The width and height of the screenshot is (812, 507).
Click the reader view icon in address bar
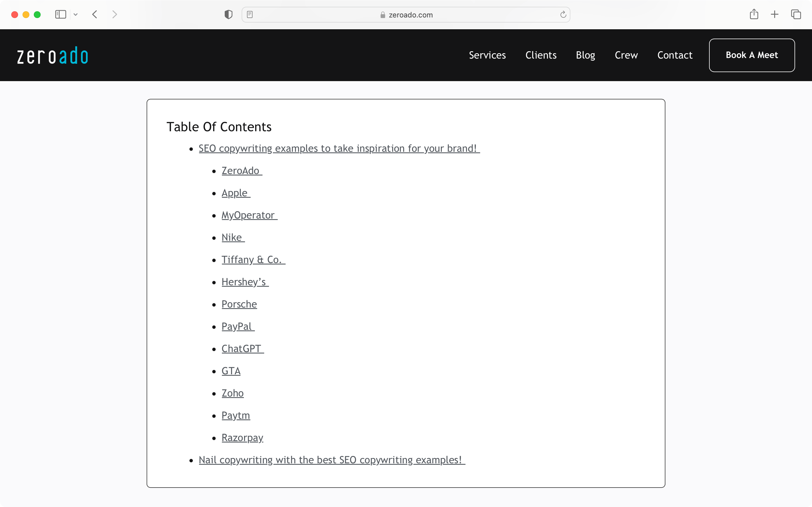point(250,14)
